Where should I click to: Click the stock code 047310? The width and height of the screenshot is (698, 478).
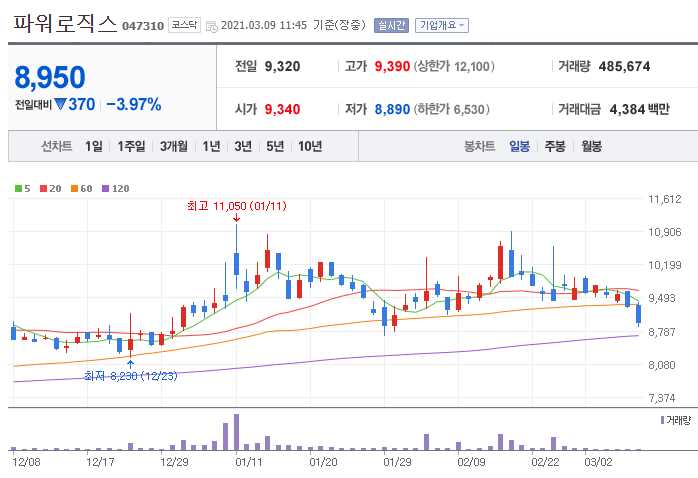tap(143, 26)
